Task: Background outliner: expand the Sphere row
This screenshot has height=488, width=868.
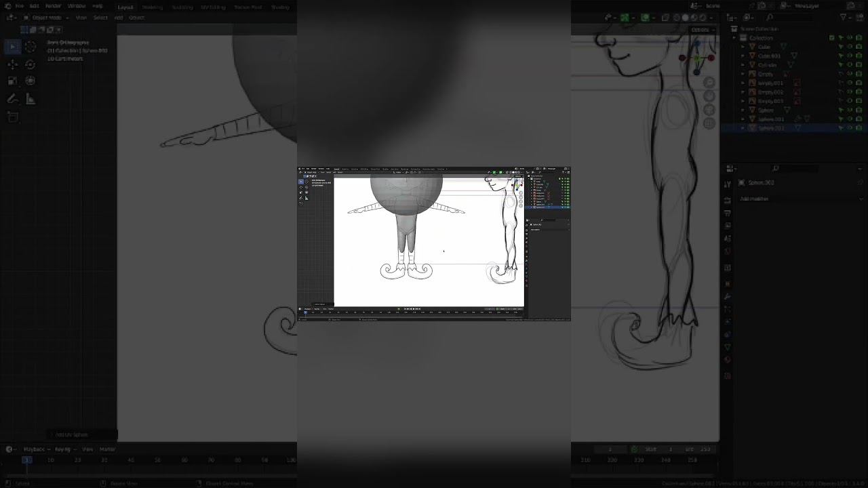Action: pyautogui.click(x=743, y=110)
